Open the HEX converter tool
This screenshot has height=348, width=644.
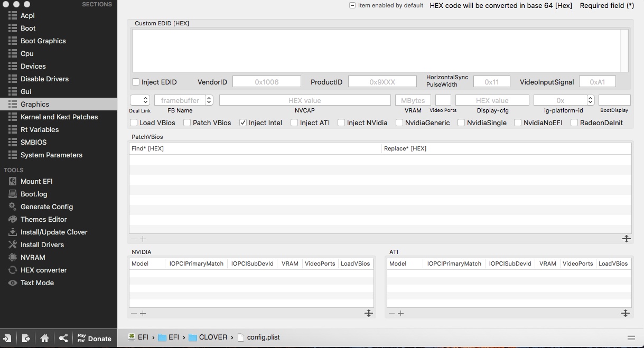point(43,270)
